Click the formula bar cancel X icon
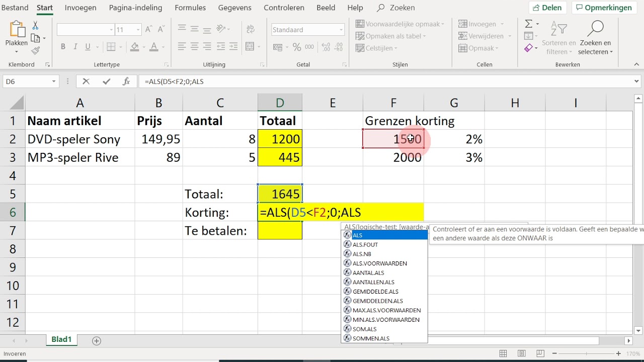This screenshot has height=362, width=644. 86,81
